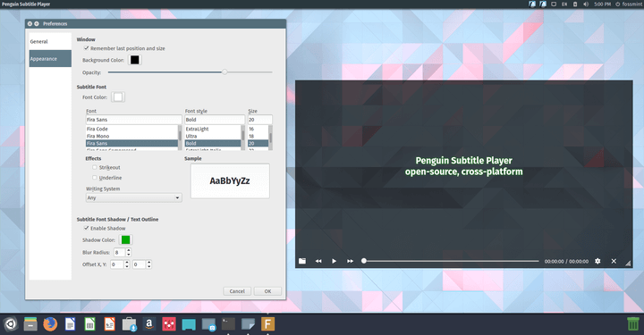Open the white Font Color swatch

click(x=118, y=97)
